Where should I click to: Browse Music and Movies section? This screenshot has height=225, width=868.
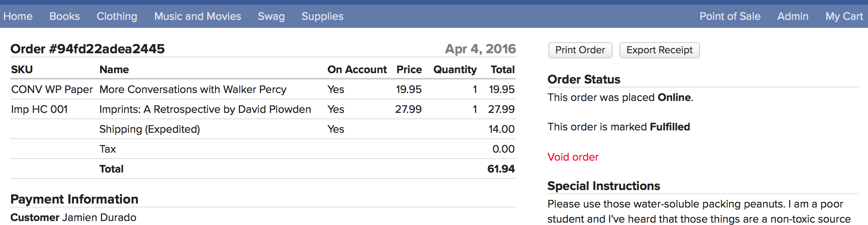[198, 16]
